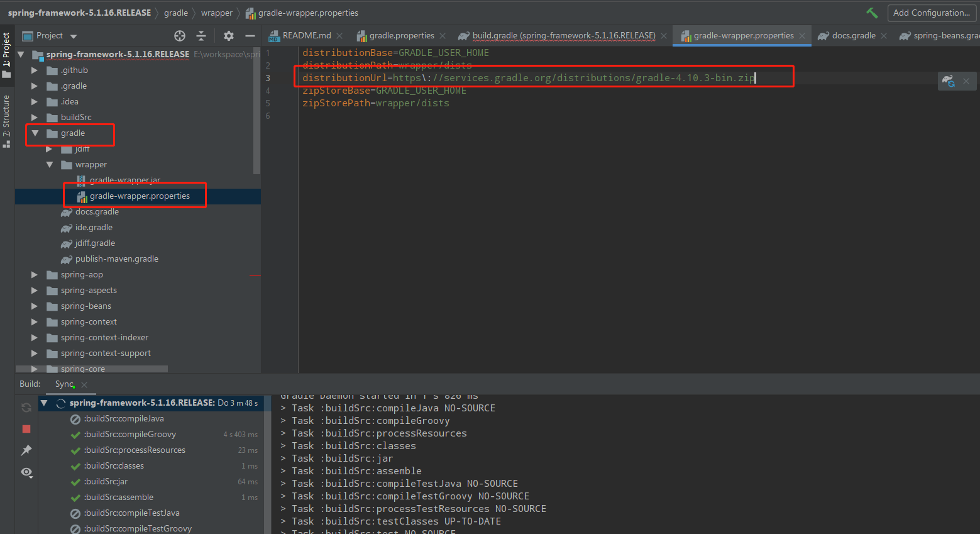Open ide.gradle from project tree
980x534 pixels.
pos(94,228)
